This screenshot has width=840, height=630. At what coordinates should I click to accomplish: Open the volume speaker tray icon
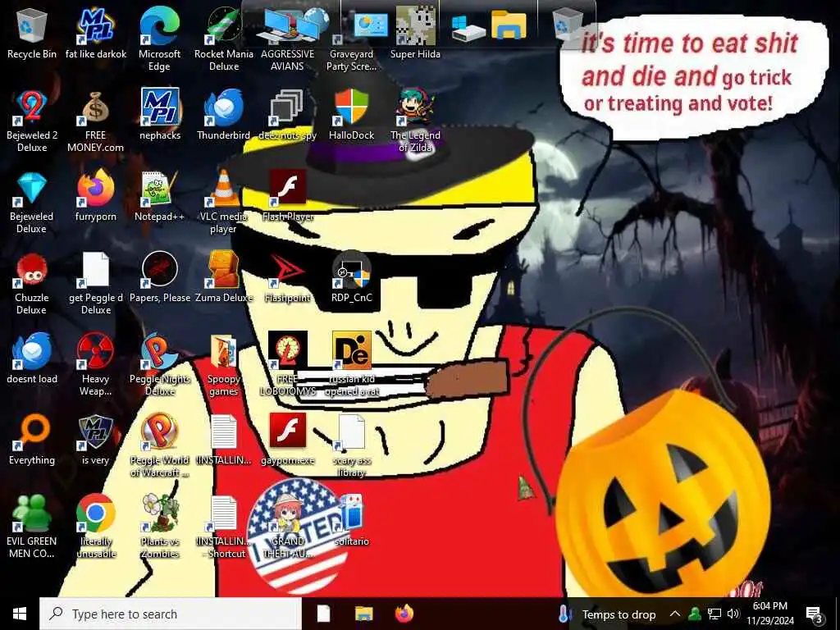coord(733,614)
